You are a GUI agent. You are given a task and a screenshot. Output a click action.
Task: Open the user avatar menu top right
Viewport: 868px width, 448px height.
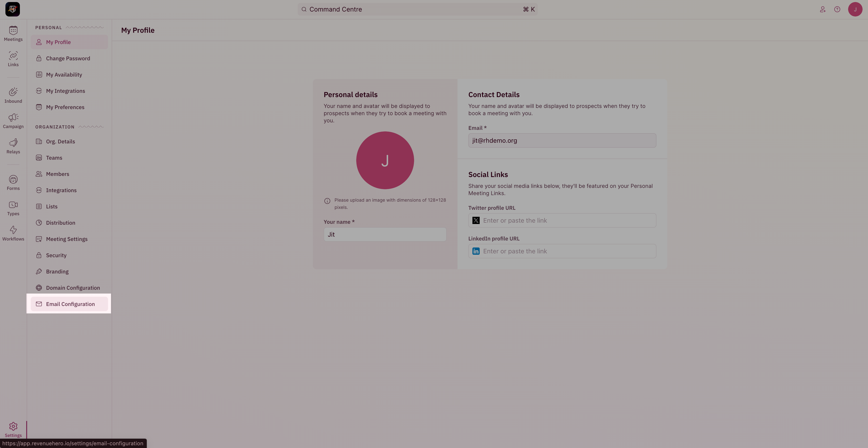855,9
